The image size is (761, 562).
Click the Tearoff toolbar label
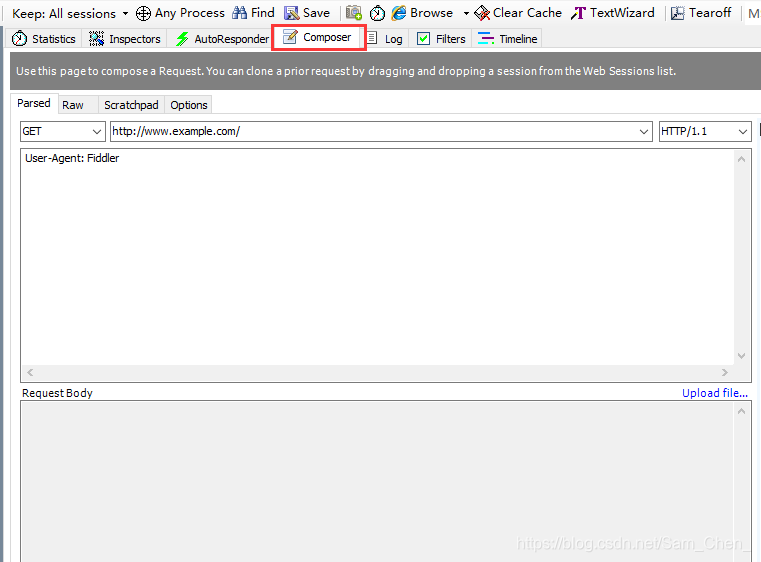[x=710, y=13]
